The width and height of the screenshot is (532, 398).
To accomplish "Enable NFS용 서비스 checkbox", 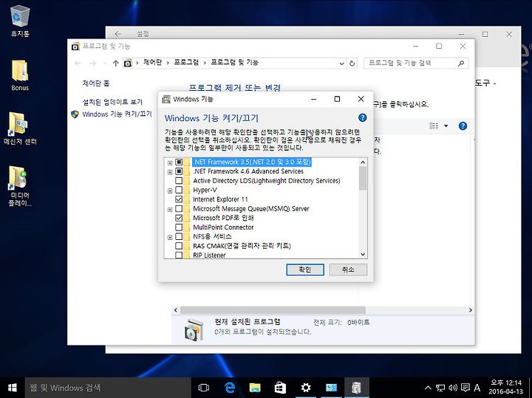I will click(179, 236).
